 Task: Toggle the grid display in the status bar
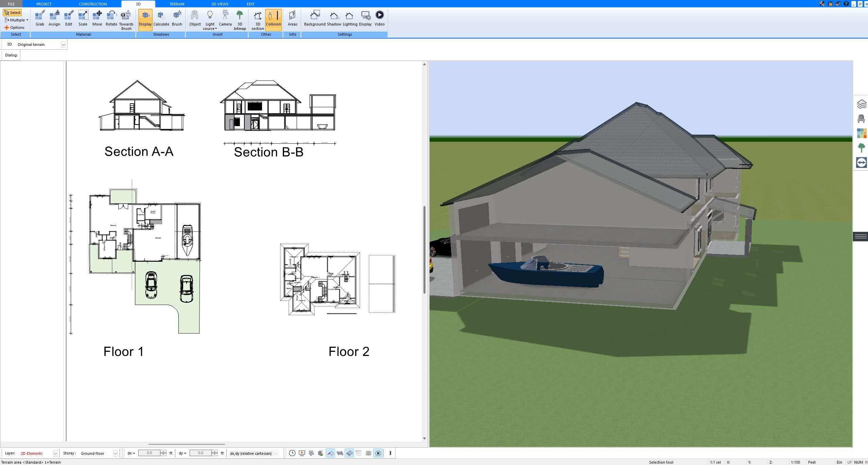(x=368, y=453)
